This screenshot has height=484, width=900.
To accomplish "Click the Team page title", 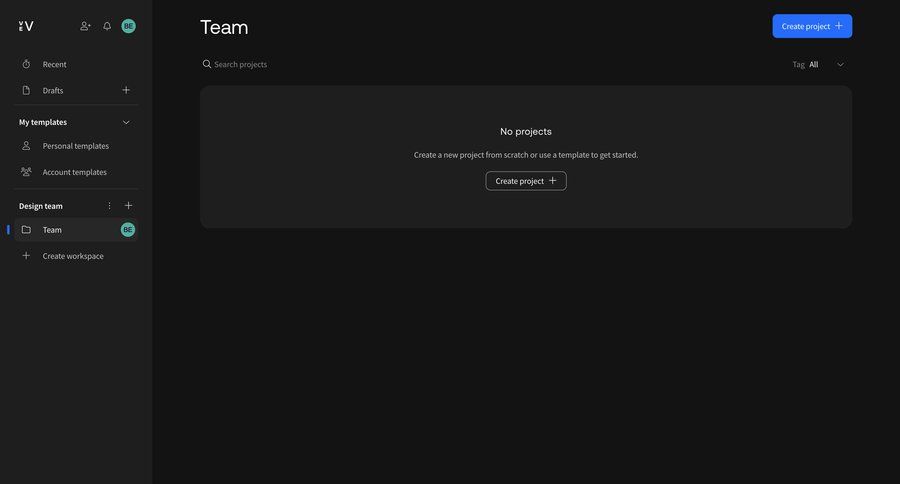I will tap(224, 28).
